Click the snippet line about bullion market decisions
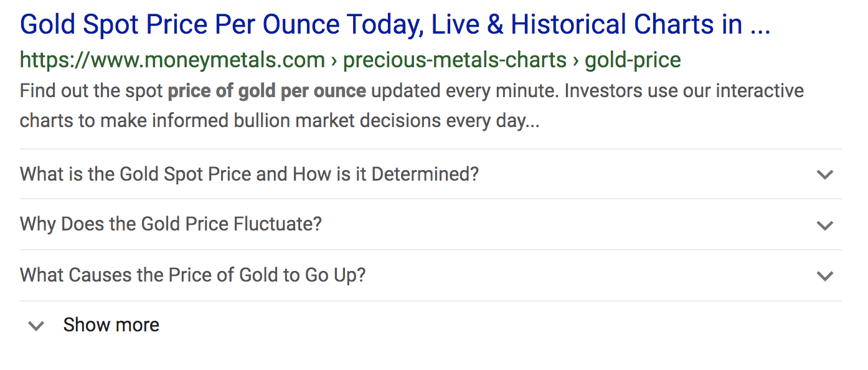The width and height of the screenshot is (868, 370). click(279, 120)
